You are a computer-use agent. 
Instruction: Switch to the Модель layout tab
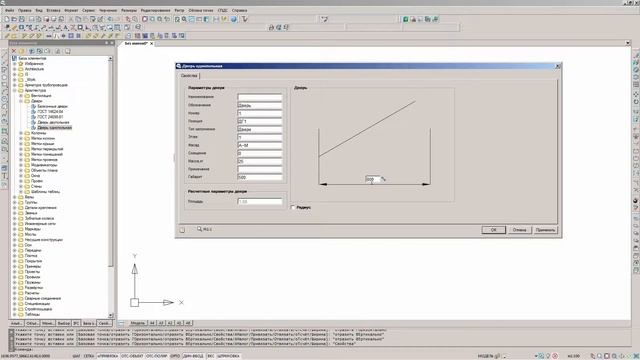[138, 323]
